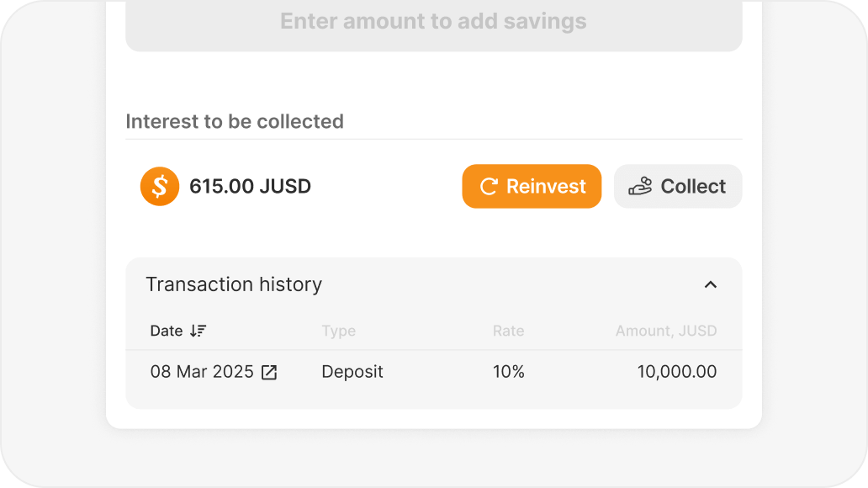Click the Interest to be collected heading
The width and height of the screenshot is (868, 488).
click(235, 121)
